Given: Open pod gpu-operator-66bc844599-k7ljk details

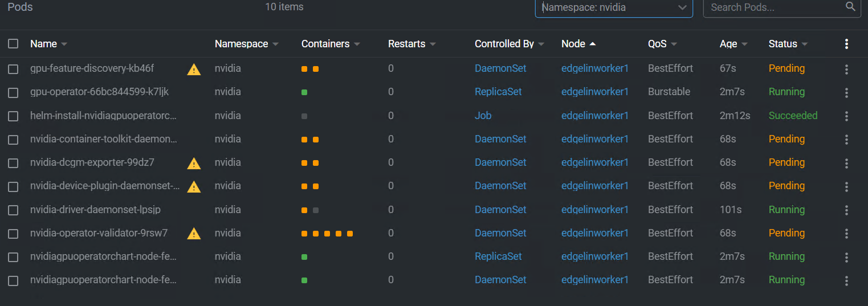Looking at the screenshot, I should pyautogui.click(x=99, y=92).
